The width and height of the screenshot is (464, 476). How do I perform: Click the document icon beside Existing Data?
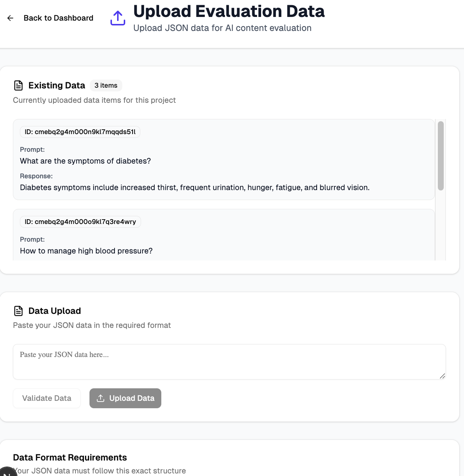point(18,85)
